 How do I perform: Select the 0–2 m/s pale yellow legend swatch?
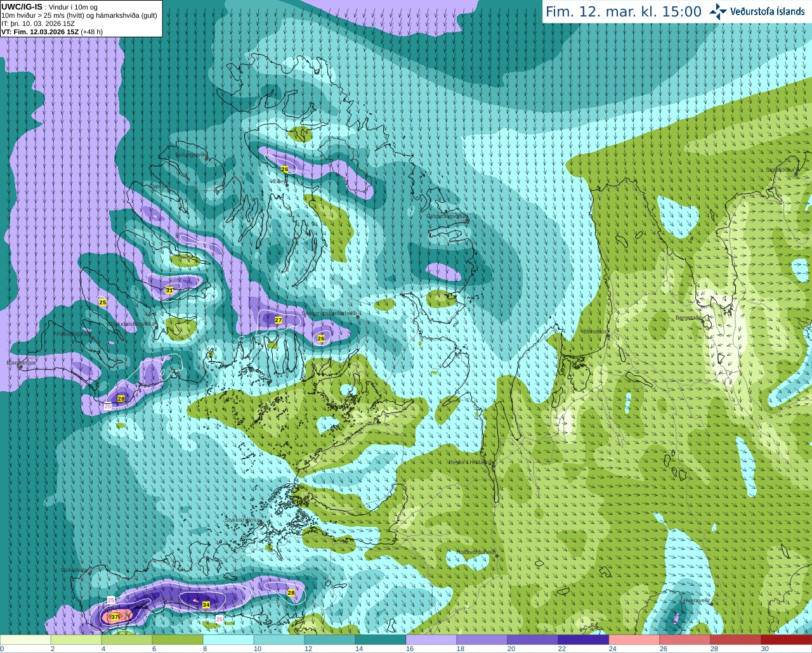pos(25,640)
